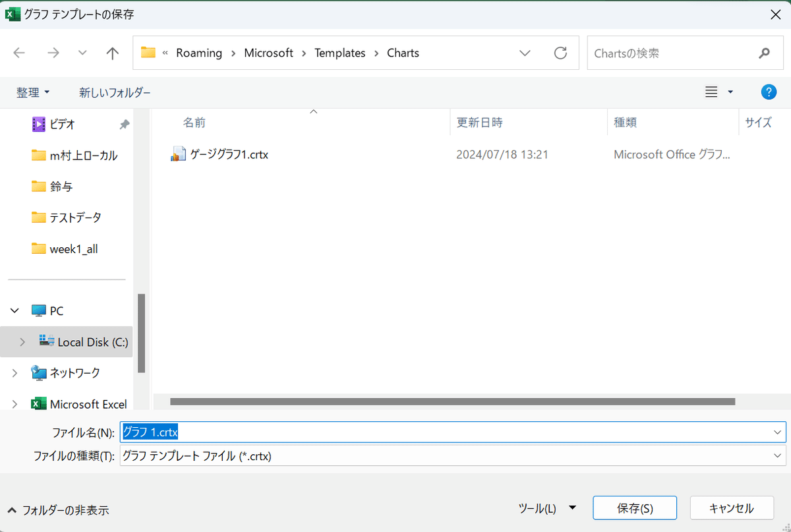This screenshot has height=532, width=791.
Task: Select Local Disk (C:)
Action: [83, 342]
